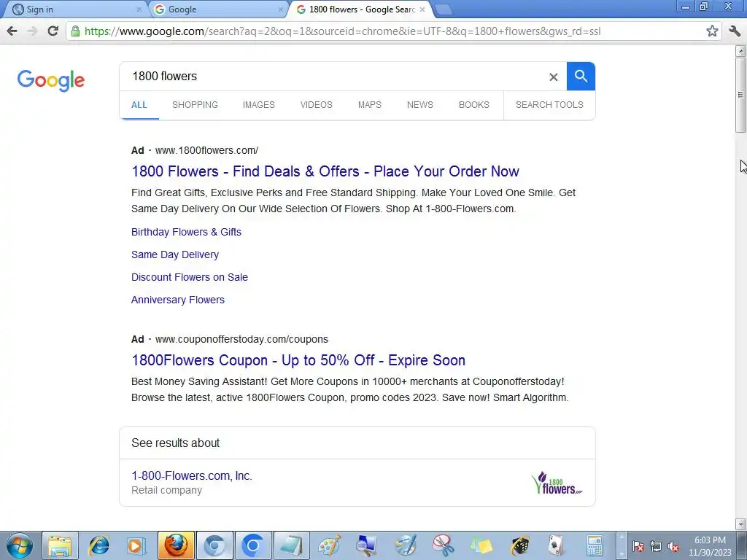This screenshot has width=747, height=560.
Task: Open the Magnifier taskbar icon
Action: point(367,545)
